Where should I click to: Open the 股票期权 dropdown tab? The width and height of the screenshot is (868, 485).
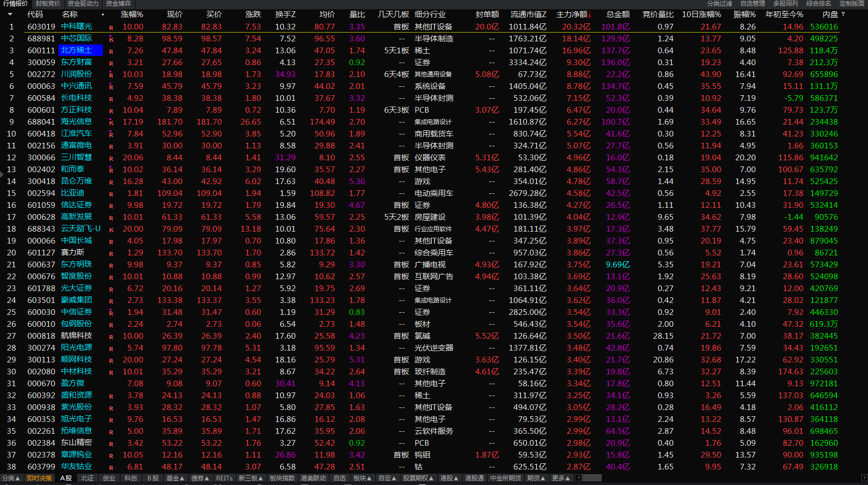point(419,478)
